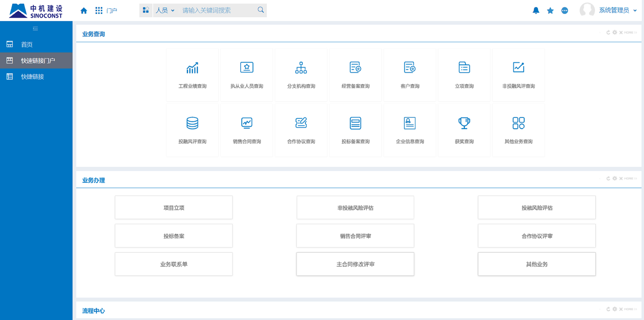This screenshot has width=644, height=320.
Task: Open 企业信息查询 icon
Action: tap(410, 123)
